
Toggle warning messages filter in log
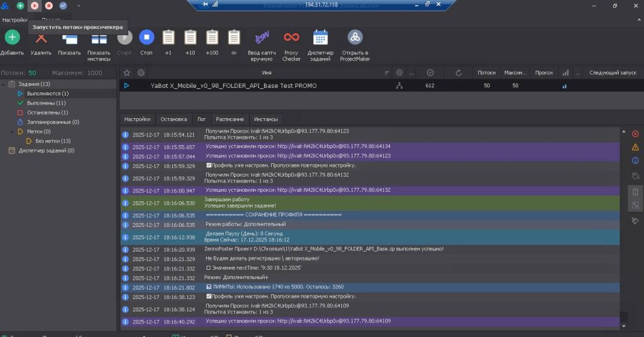[x=635, y=147]
